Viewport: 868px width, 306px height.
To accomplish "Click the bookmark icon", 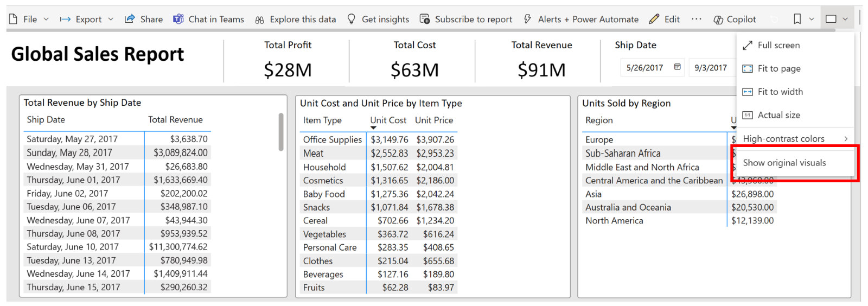I will (797, 19).
